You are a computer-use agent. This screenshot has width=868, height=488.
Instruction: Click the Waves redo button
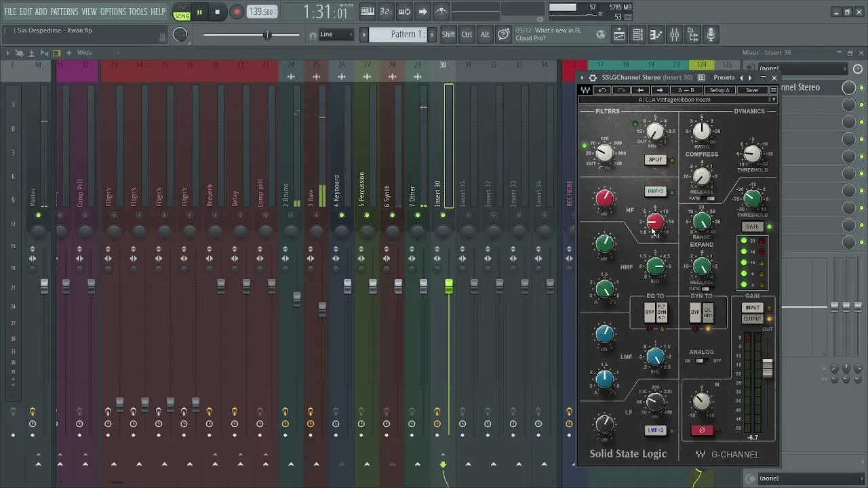pyautogui.click(x=621, y=90)
